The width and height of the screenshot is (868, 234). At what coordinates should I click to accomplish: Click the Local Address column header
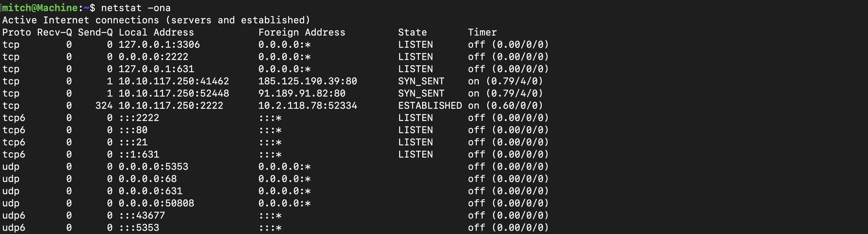156,32
